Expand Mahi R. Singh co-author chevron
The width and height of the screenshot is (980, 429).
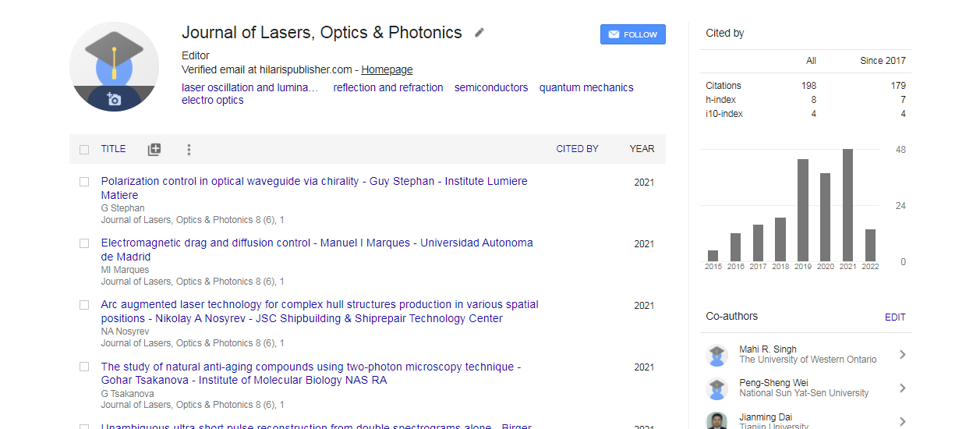click(x=902, y=355)
